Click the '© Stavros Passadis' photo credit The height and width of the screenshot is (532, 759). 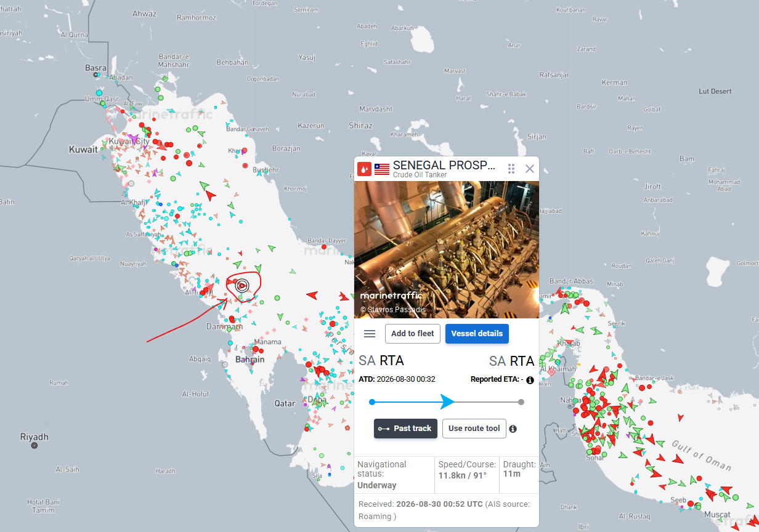tap(393, 310)
